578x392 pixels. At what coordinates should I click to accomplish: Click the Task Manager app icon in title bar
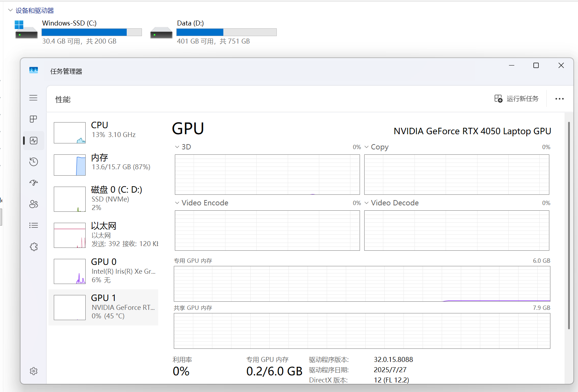(34, 70)
